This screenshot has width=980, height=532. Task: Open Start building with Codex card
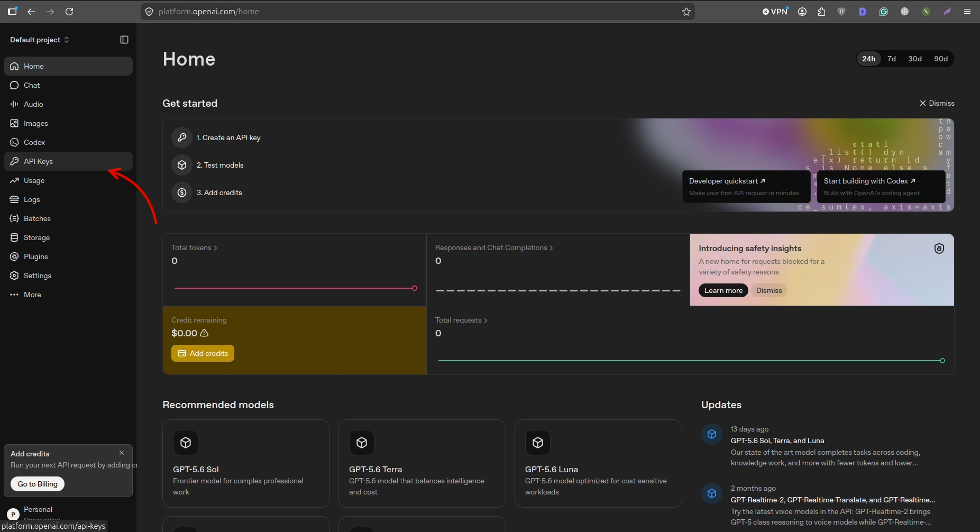coord(881,187)
